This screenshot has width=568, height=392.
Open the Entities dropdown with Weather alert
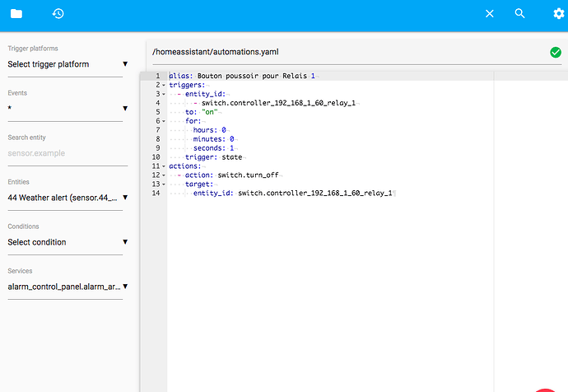[68, 198]
